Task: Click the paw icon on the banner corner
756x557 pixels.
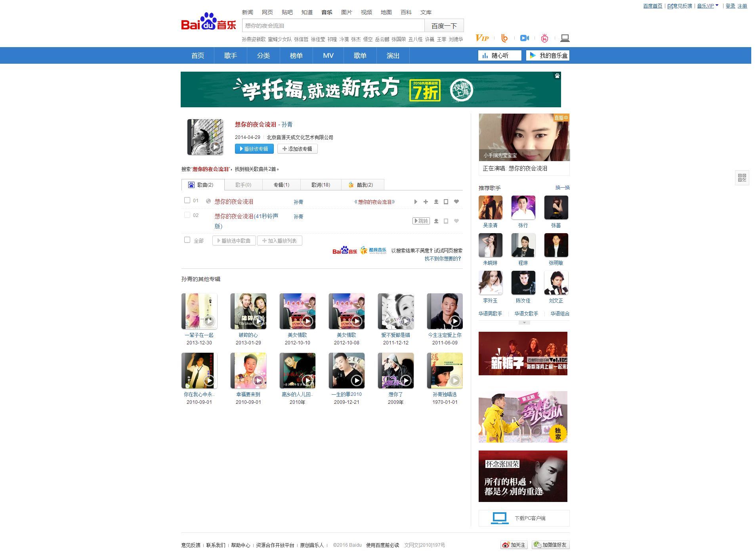Action: coord(557,76)
